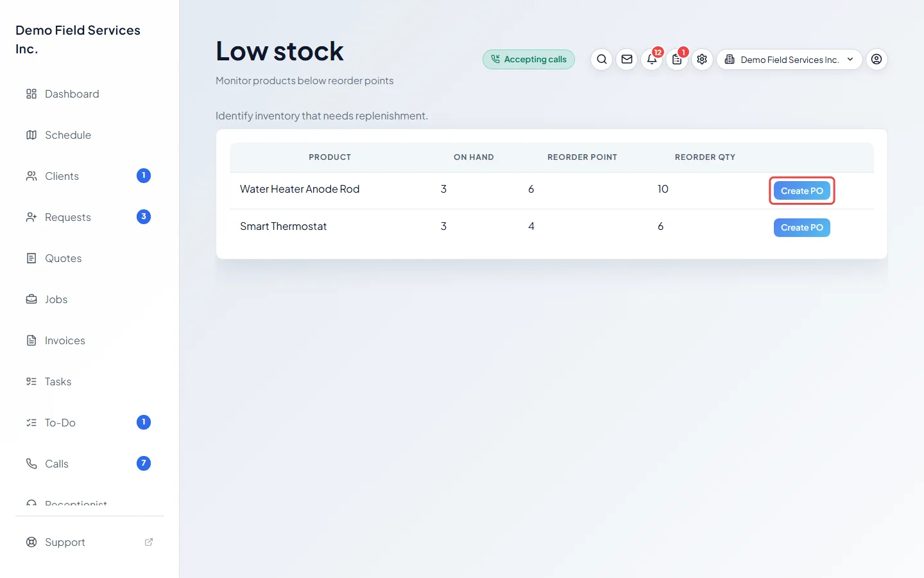Open the To-Do list page
Image resolution: width=924 pixels, height=578 pixels.
click(x=90, y=423)
